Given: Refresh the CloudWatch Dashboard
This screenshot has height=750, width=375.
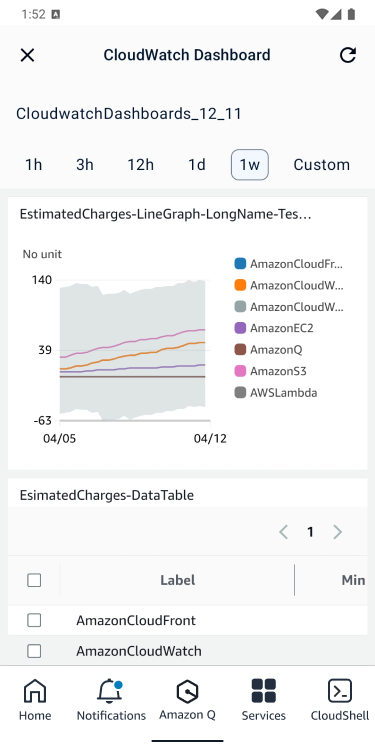Looking at the screenshot, I should [348, 55].
